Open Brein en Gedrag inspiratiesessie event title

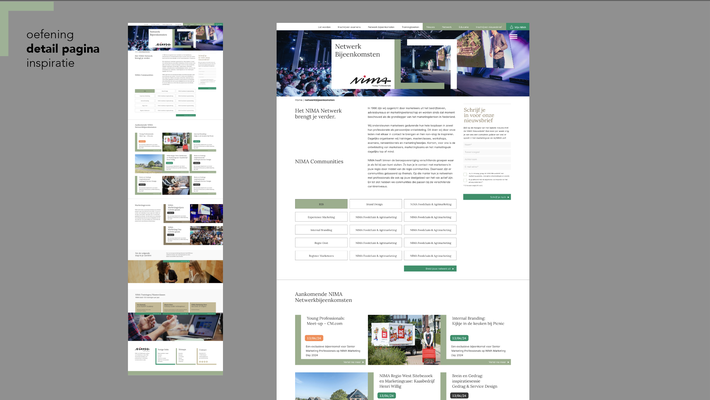pyautogui.click(x=475, y=381)
